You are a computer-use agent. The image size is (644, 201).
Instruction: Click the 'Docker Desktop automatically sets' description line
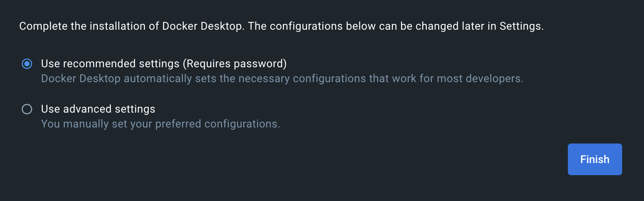282,79
